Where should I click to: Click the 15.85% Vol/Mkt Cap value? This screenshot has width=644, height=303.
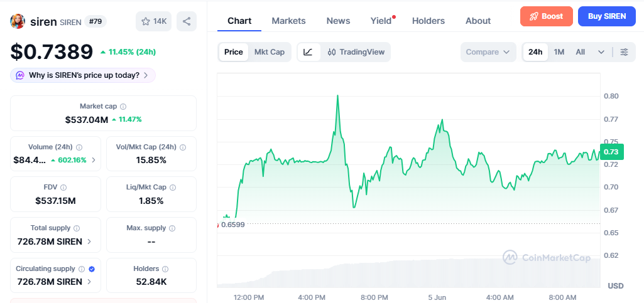pos(151,160)
